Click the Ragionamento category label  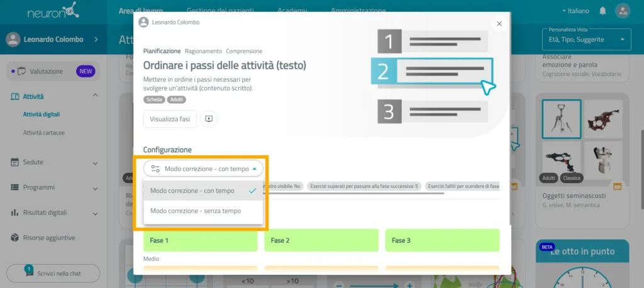(203, 52)
